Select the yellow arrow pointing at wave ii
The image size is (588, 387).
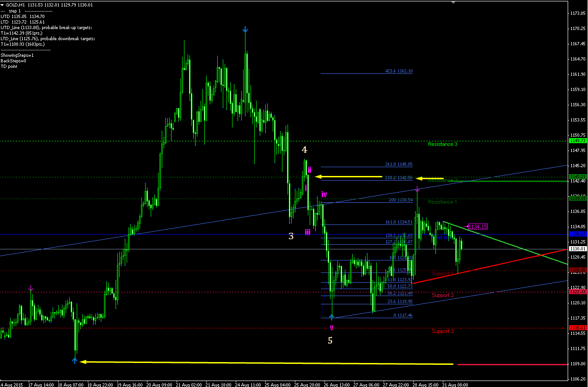[x=348, y=176]
